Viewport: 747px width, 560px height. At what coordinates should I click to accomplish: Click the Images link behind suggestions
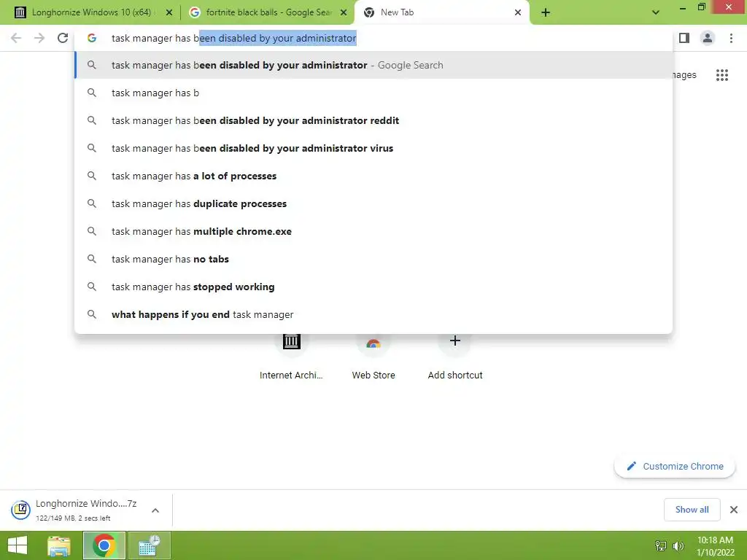(684, 75)
